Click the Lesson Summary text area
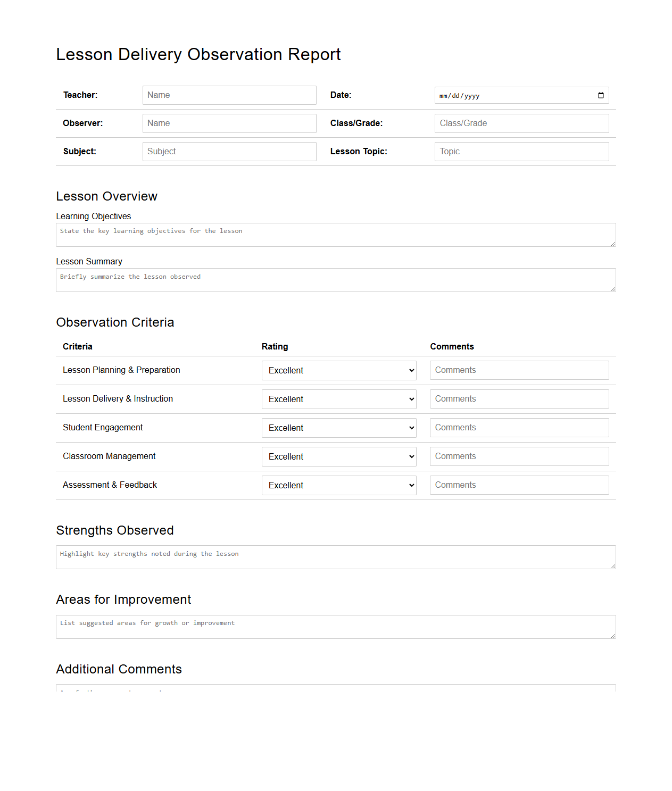 click(335, 279)
